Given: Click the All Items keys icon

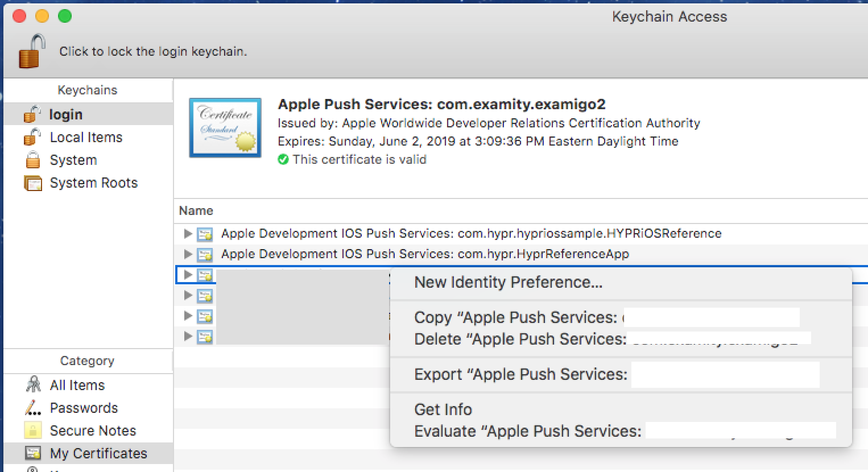Looking at the screenshot, I should pyautogui.click(x=33, y=385).
